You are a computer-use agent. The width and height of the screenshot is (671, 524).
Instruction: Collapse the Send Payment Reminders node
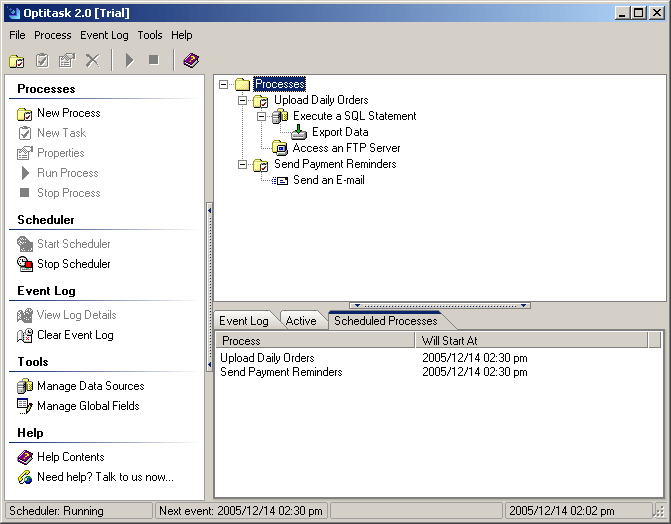(242, 164)
